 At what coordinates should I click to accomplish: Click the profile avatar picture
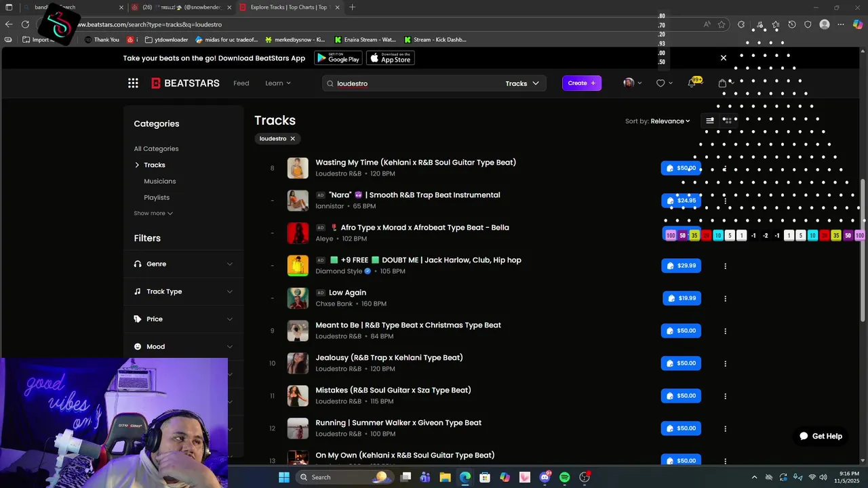[x=629, y=83]
